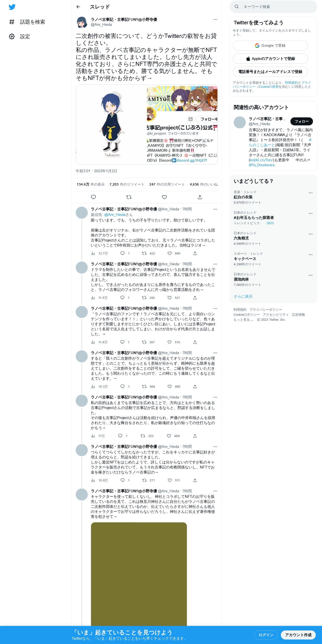Viewport: 322px width, 644px height.
Task: Share the main tweet with the share icon
Action: click(200, 197)
